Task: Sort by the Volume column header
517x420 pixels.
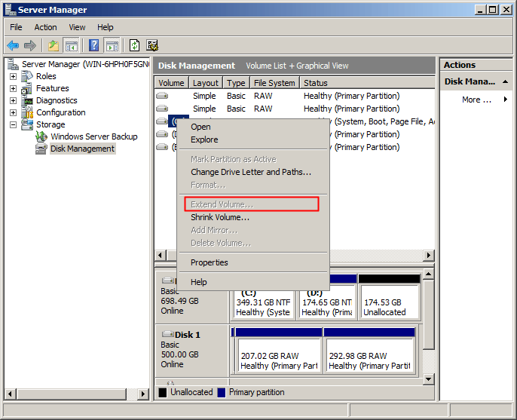Action: click(172, 83)
